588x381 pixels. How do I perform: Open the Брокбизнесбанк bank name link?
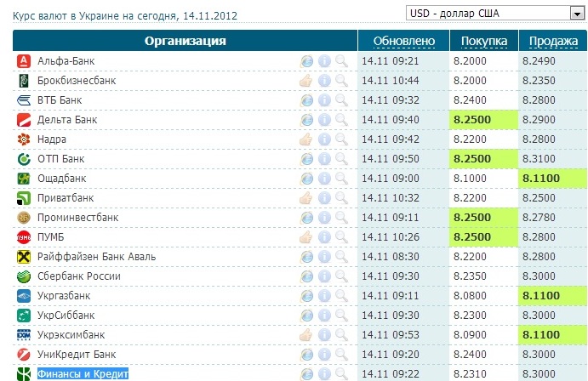point(77,81)
